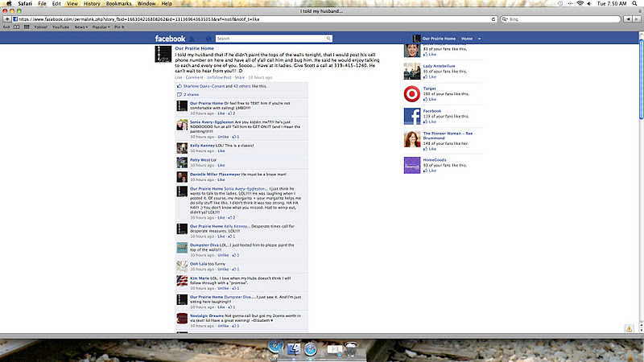The image size is (644, 362).
Task: Open the News bookmarks dropdown
Action: click(x=80, y=27)
